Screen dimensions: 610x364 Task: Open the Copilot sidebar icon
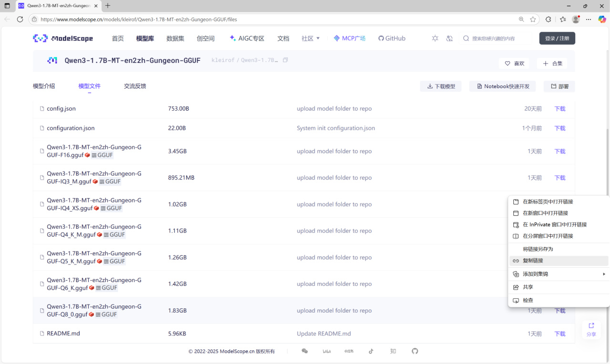coord(602,20)
